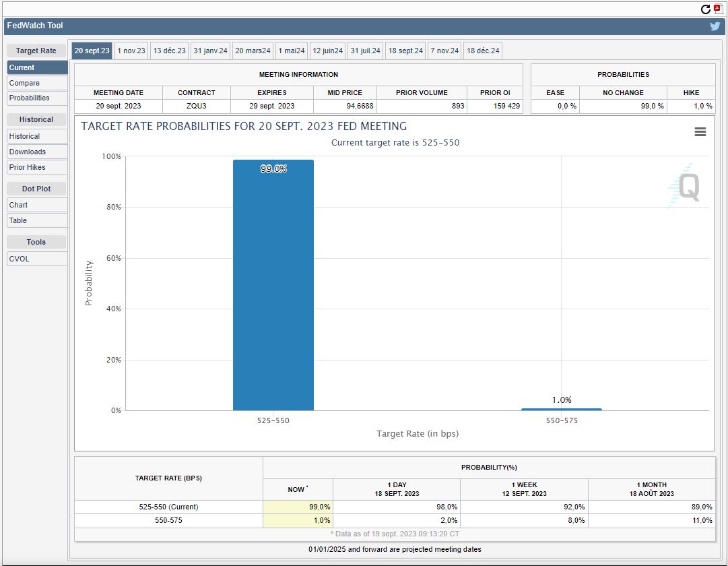Click the 525-550 blue probability bar
728x566 pixels.
click(273, 285)
